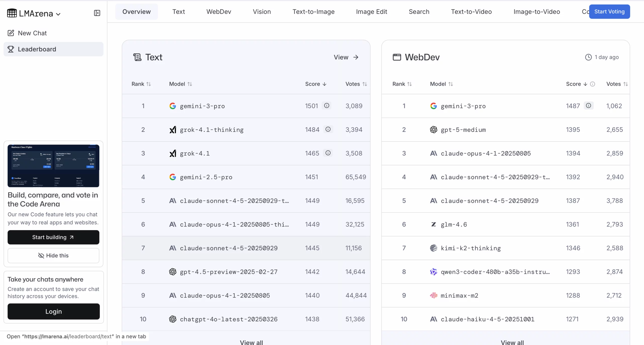
Task: Open the LMArena workspace dropdown chevron
Action: [59, 14]
